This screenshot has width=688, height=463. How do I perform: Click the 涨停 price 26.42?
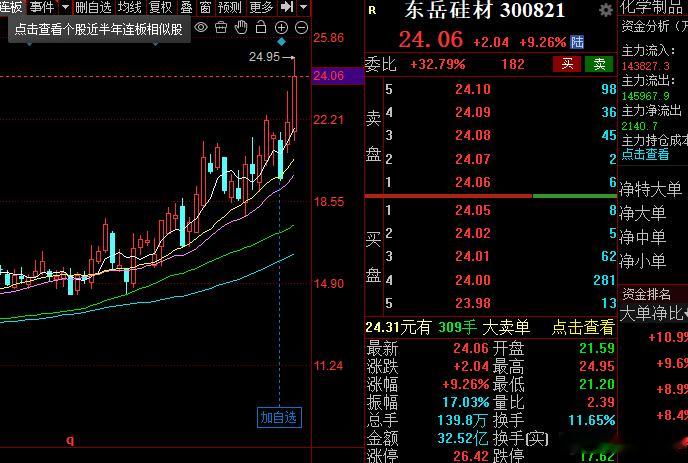coord(470,456)
